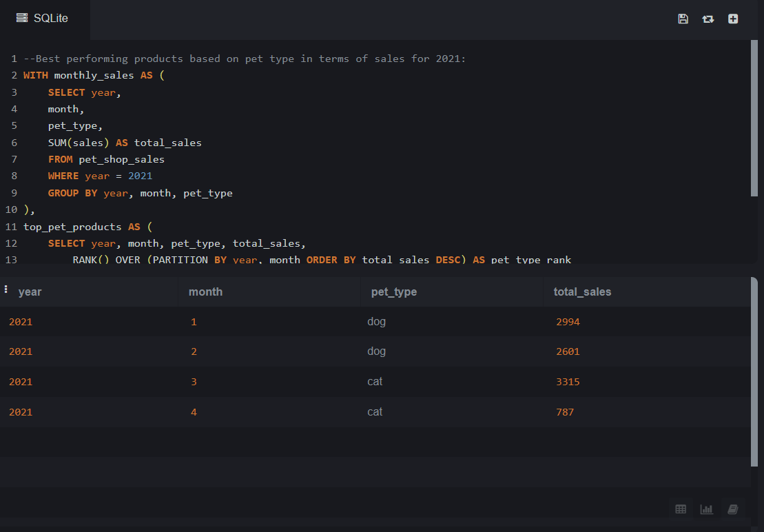The width and height of the screenshot is (764, 532).
Task: Select total_sales value 2994
Action: (x=568, y=322)
